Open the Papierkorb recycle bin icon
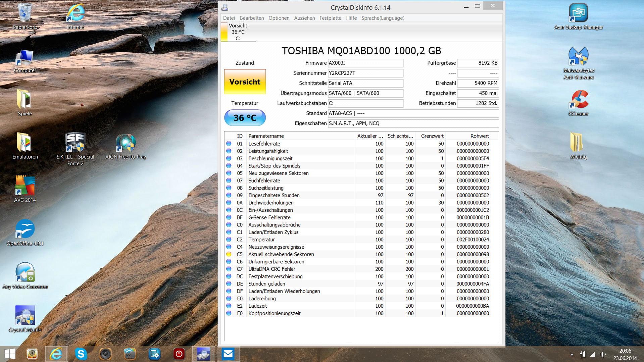The image size is (644, 362). point(25,16)
